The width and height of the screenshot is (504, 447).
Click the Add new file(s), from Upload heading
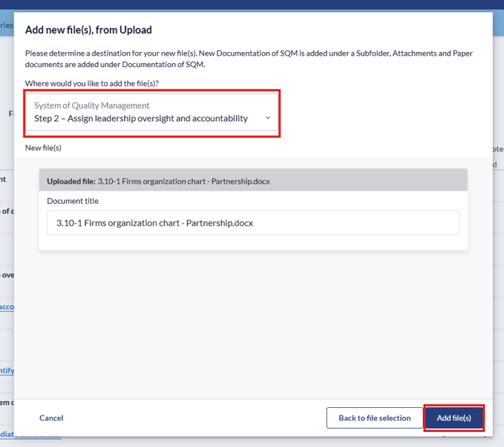tap(89, 30)
